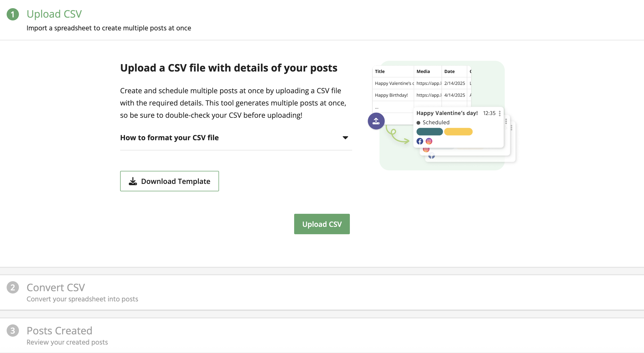The image size is (644, 353).
Task: Open the Convert CSV section
Action: tap(56, 287)
